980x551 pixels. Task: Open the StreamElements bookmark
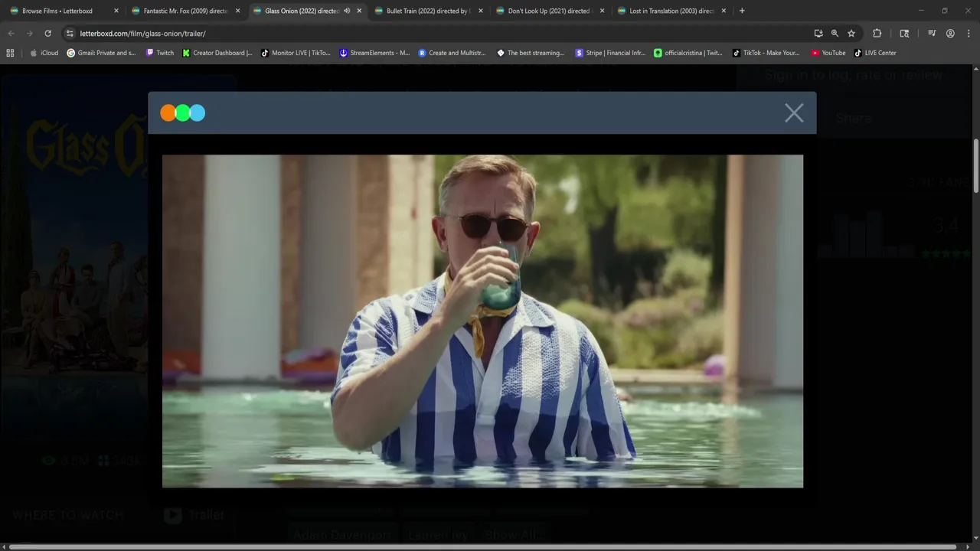374,53
